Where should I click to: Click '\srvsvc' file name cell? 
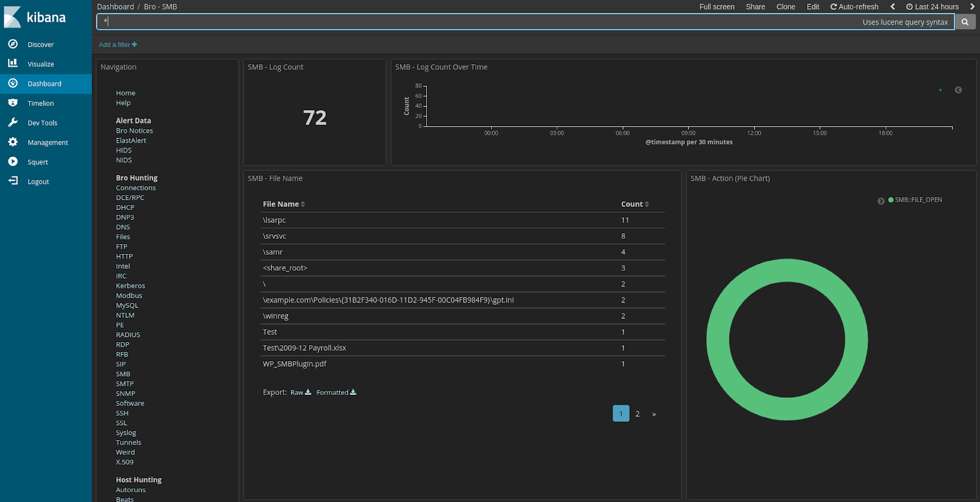274,236
